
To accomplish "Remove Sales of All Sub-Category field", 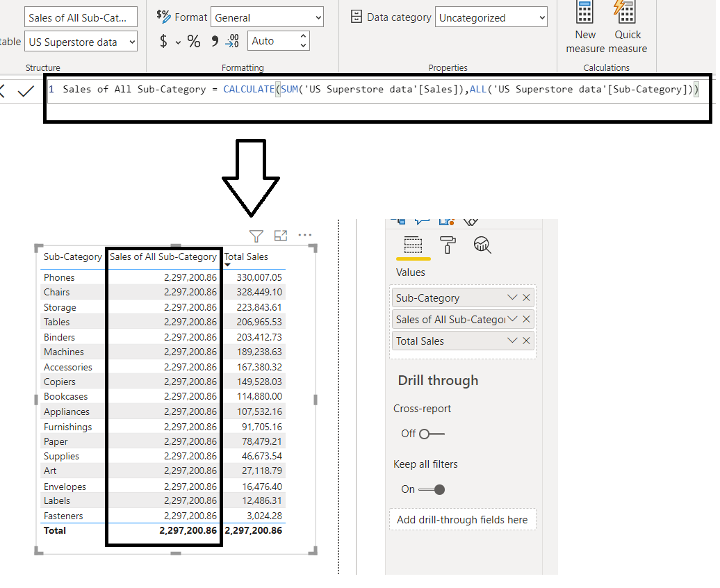I will (x=526, y=319).
